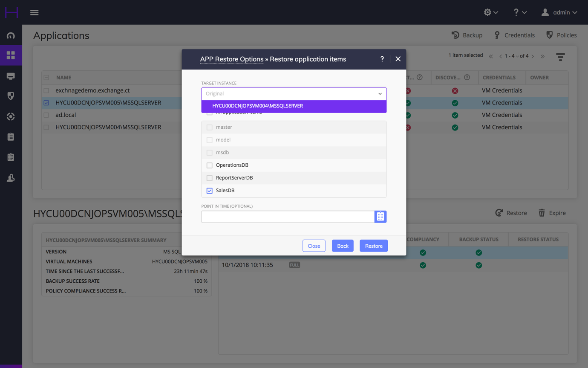Click the help question mark in dialog header

382,59
